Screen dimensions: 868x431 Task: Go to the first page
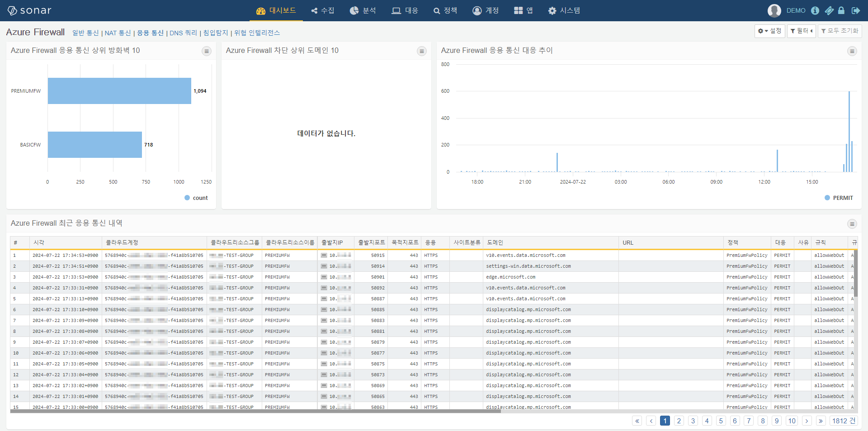[637, 421]
